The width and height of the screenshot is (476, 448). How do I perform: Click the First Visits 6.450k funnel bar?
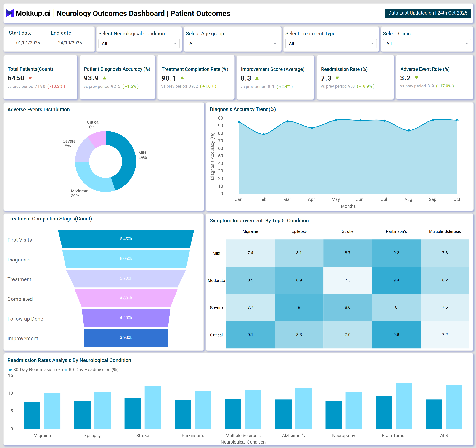126,239
